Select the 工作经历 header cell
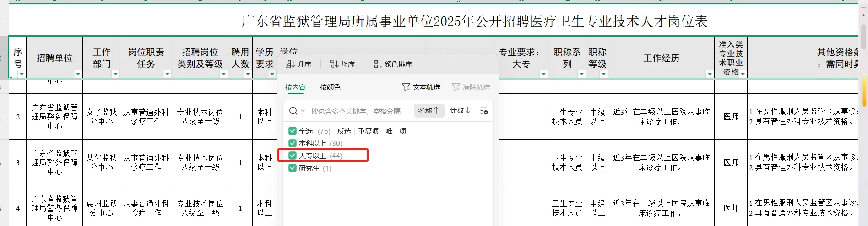This screenshot has height=226, width=868. [661, 58]
